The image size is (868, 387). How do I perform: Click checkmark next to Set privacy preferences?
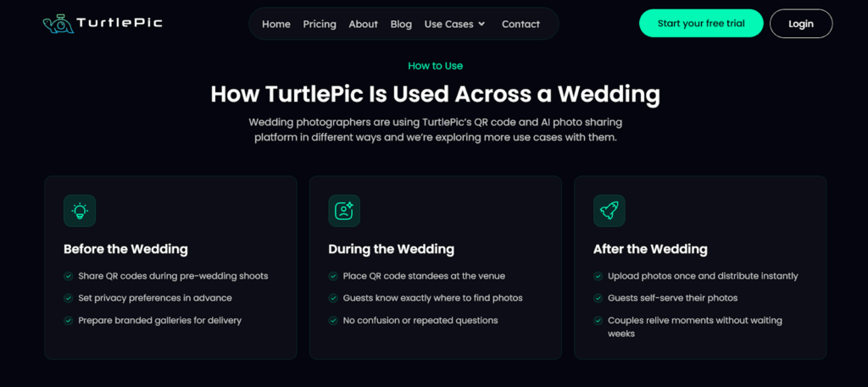(x=68, y=298)
